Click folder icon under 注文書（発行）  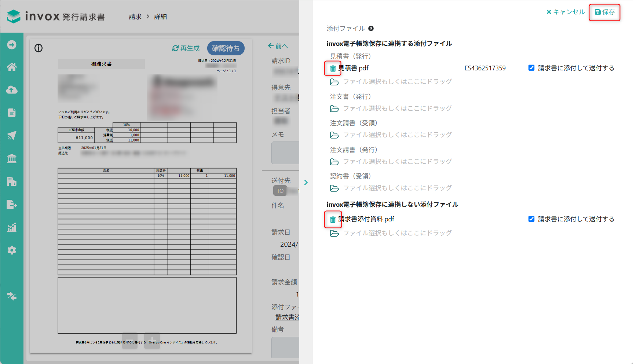[334, 109]
